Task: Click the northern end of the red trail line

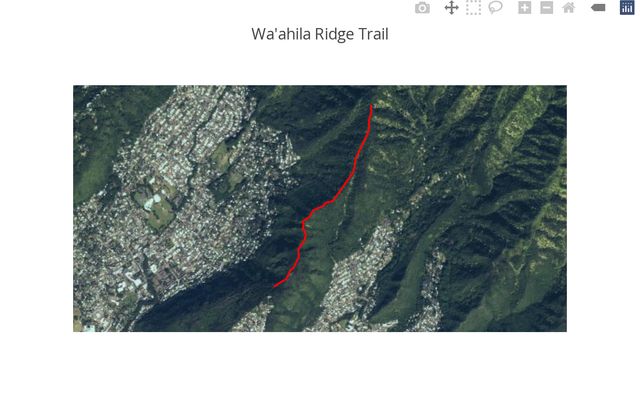Action: click(371, 106)
